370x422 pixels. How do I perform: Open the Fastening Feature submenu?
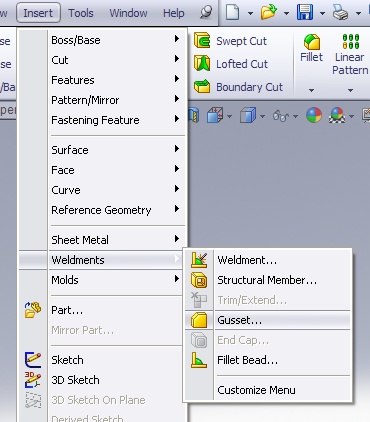point(117,120)
